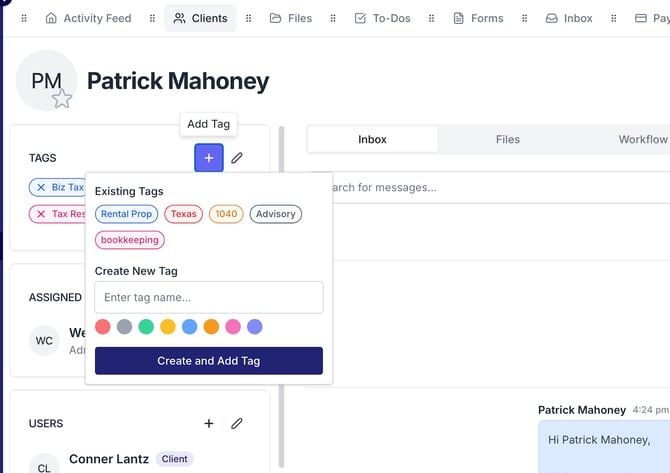Viewport: 670px width, 473px height.
Task: Switch to the Files navigation tab
Action: point(291,18)
